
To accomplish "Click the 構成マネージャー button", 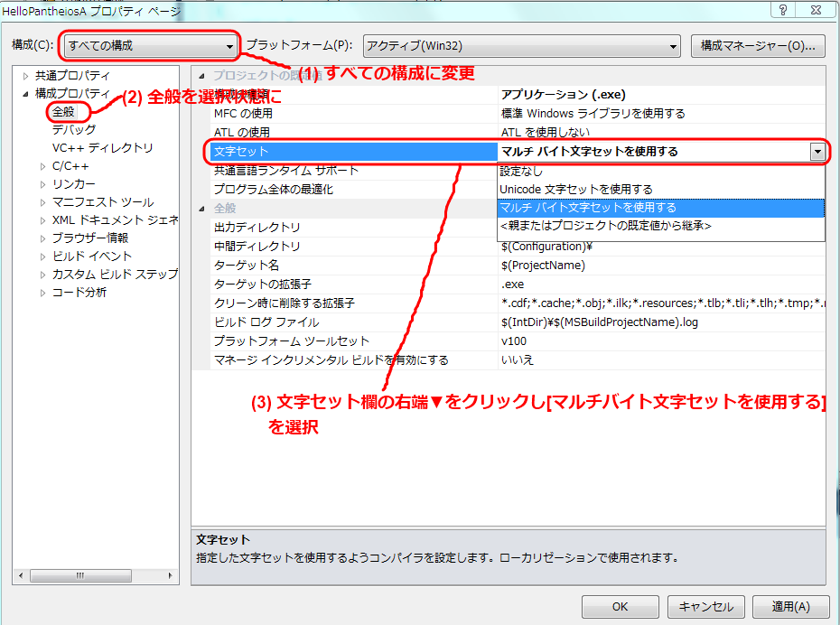I will (757, 45).
